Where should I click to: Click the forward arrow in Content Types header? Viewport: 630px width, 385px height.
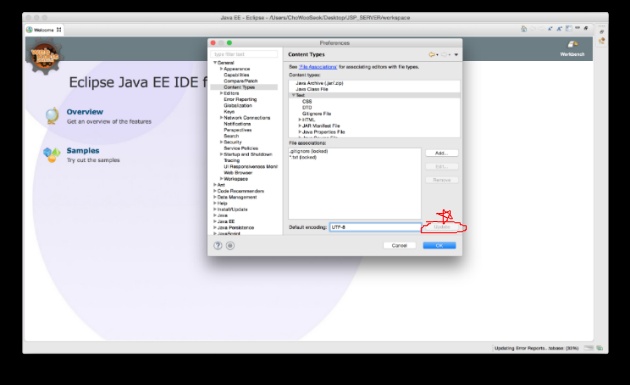coord(445,55)
